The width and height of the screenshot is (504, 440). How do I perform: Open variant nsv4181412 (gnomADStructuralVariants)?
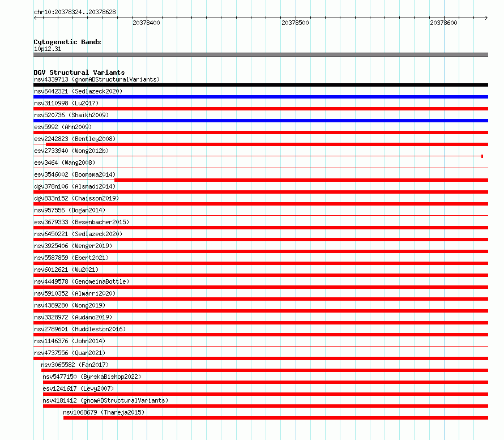coord(105,400)
